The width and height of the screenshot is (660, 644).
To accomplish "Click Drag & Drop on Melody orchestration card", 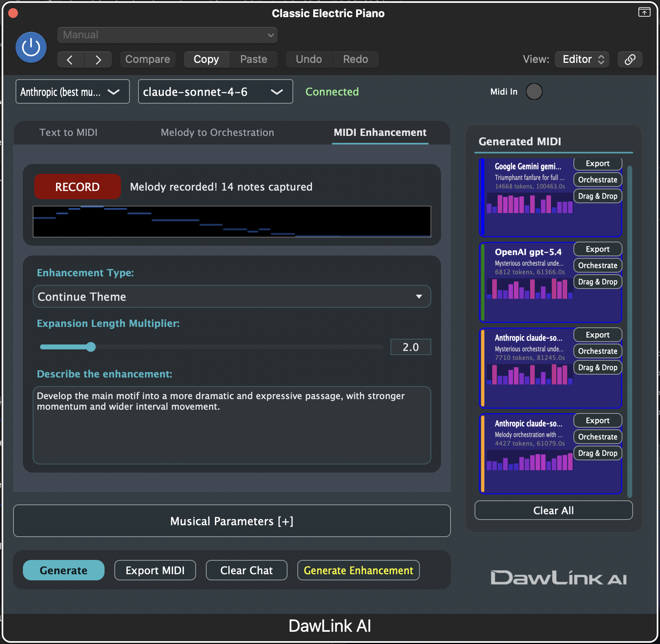I will pos(598,453).
